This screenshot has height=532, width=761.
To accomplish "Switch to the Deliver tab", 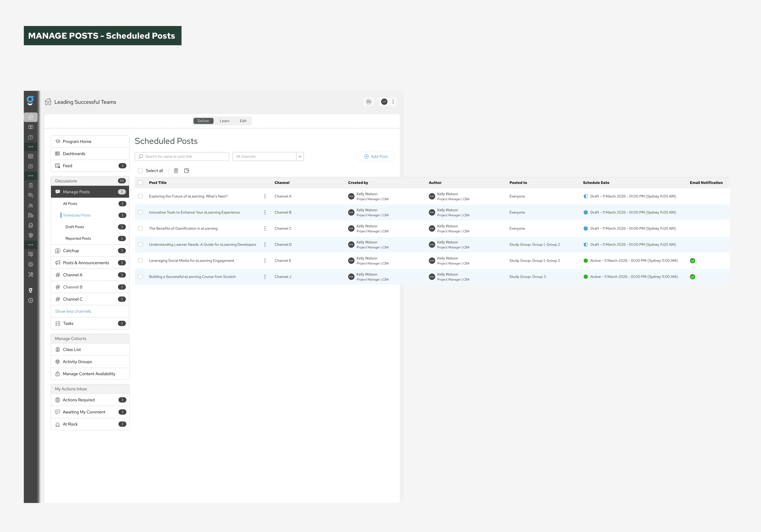I will click(204, 121).
